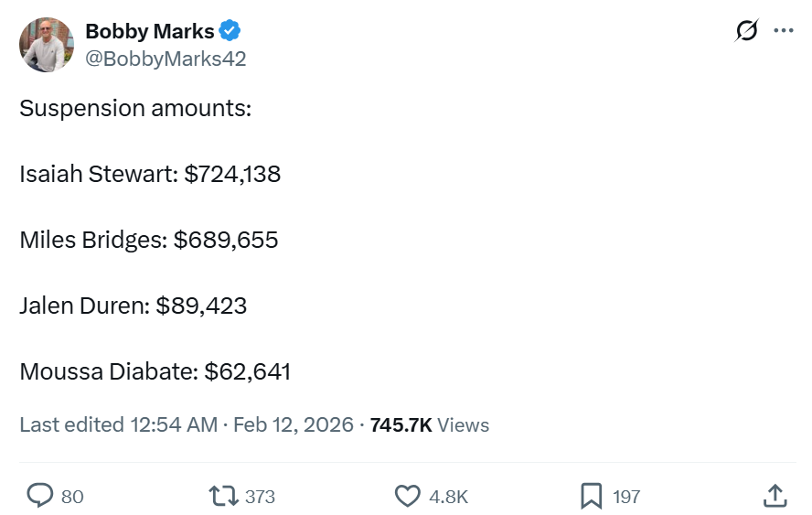Click the Grok slashed-circle icon
The width and height of the screenshot is (812, 515).
(746, 31)
